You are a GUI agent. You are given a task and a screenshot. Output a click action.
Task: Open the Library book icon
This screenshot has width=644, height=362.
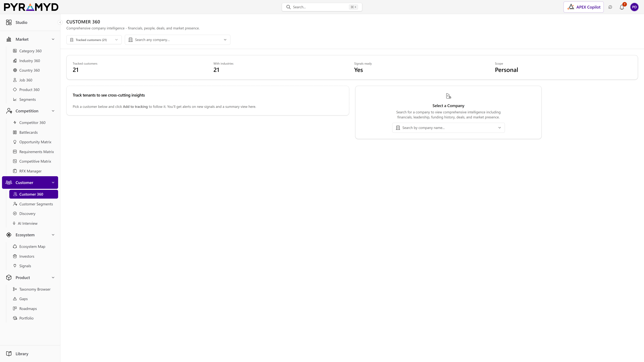(x=9, y=354)
